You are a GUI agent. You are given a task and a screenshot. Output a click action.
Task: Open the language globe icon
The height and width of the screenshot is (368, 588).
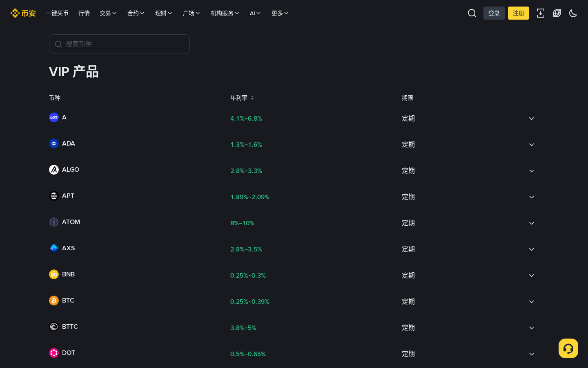click(x=557, y=13)
